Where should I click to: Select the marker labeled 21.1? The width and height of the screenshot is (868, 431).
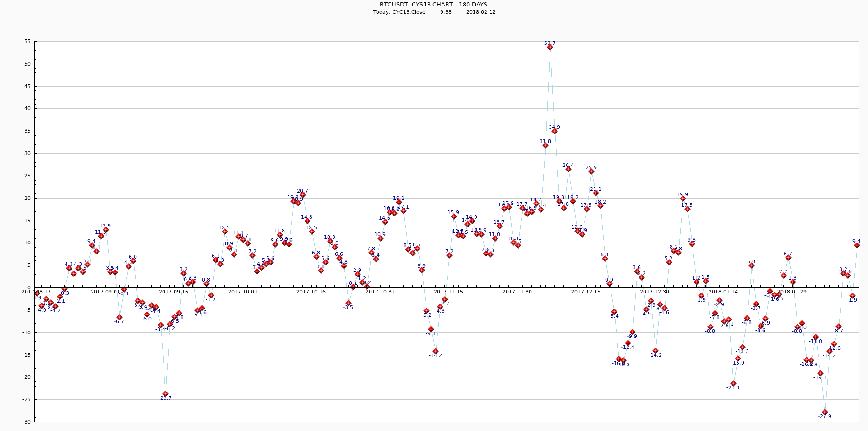pos(596,193)
